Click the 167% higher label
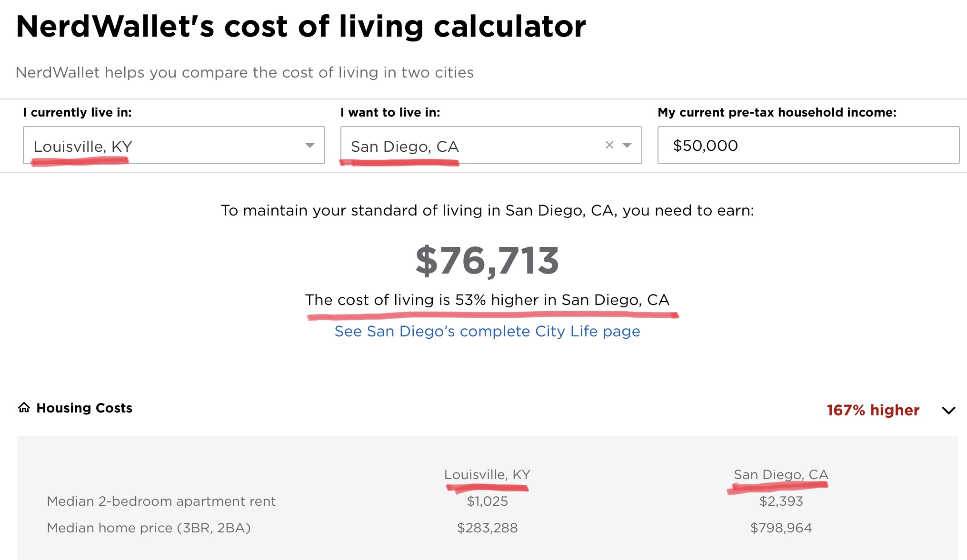Image resolution: width=967 pixels, height=560 pixels. click(x=873, y=410)
